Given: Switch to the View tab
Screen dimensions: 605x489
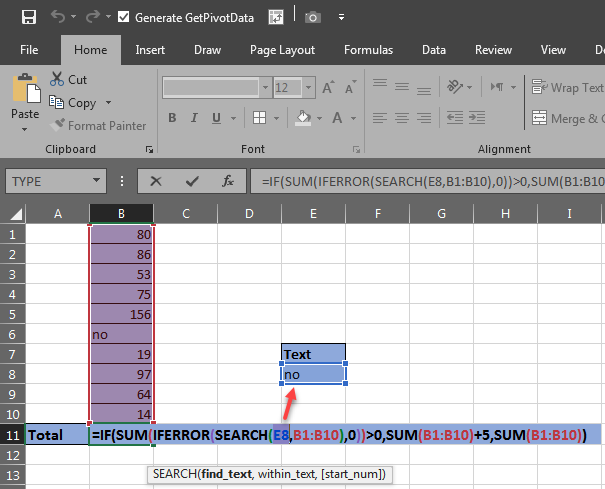Looking at the screenshot, I should (x=553, y=50).
